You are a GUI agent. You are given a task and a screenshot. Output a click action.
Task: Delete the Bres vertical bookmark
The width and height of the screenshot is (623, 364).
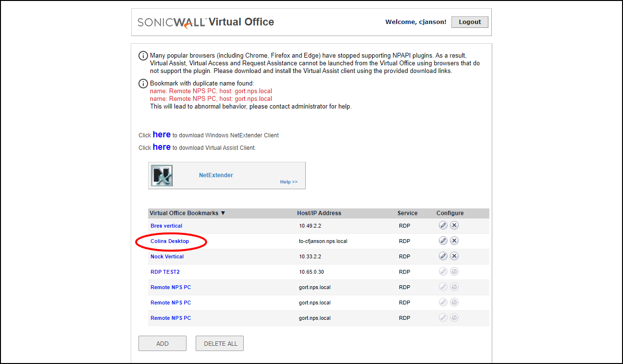[454, 226]
